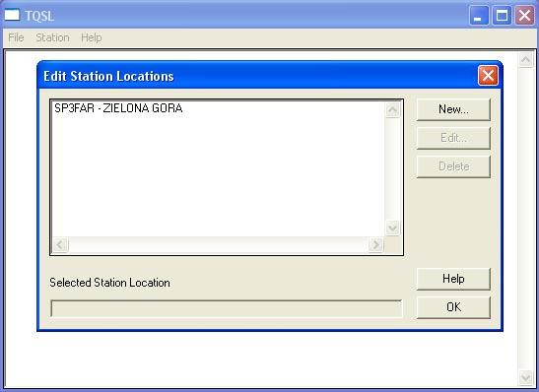This screenshot has height=392, width=539.
Task: Click list scrollbar down arrow
Action: [392, 229]
